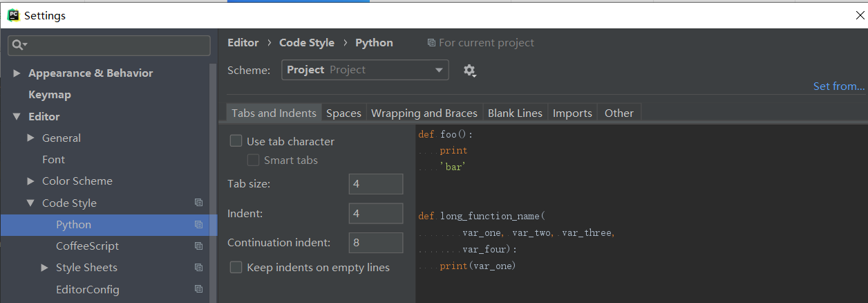Select CoffeeScript code style

point(87,246)
